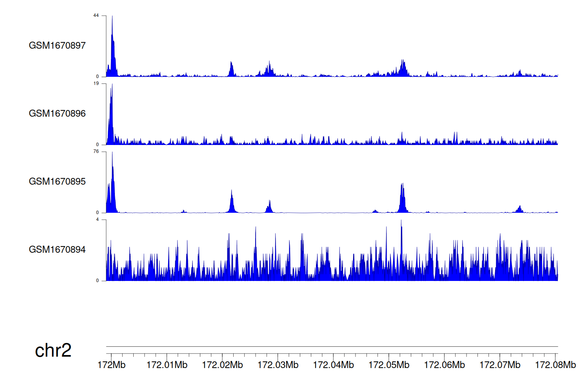Select the 172.05Mb axis position label
This screenshot has width=588, height=384.
pyautogui.click(x=389, y=365)
